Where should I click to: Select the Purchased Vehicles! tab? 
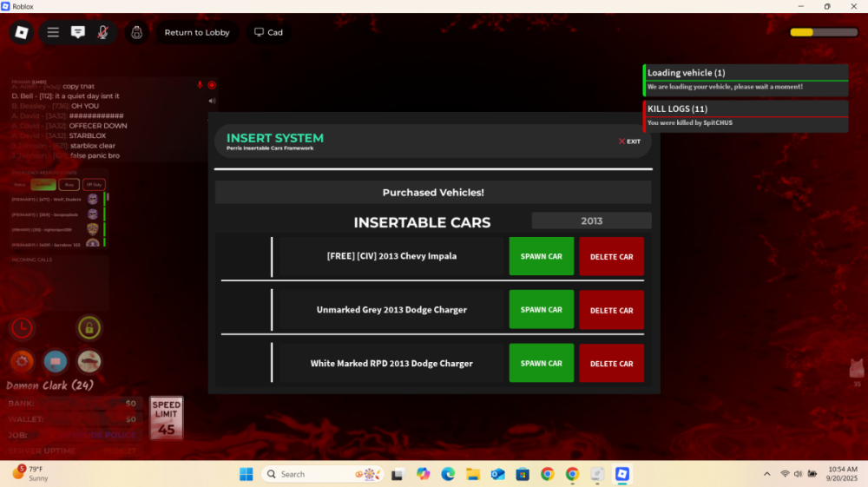(433, 193)
